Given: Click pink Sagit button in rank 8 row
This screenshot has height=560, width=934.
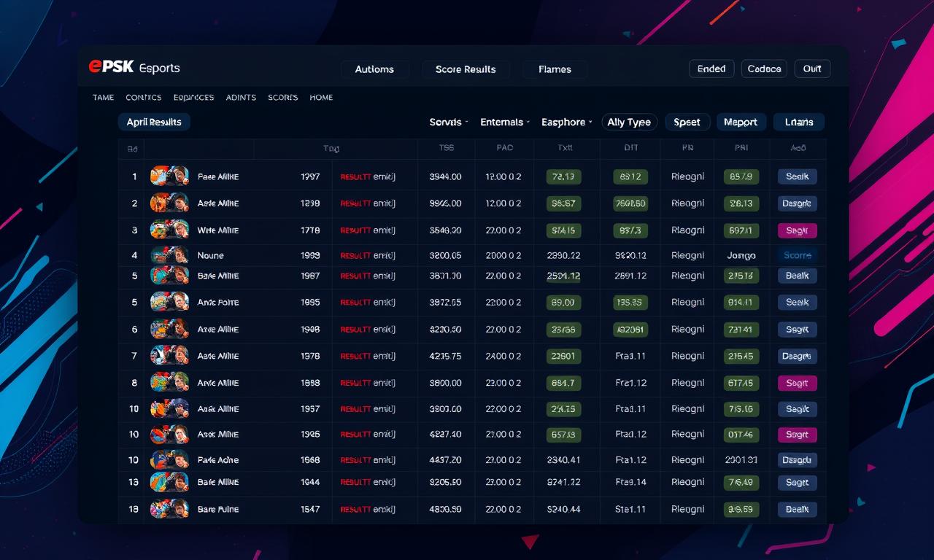Looking at the screenshot, I should point(797,382).
